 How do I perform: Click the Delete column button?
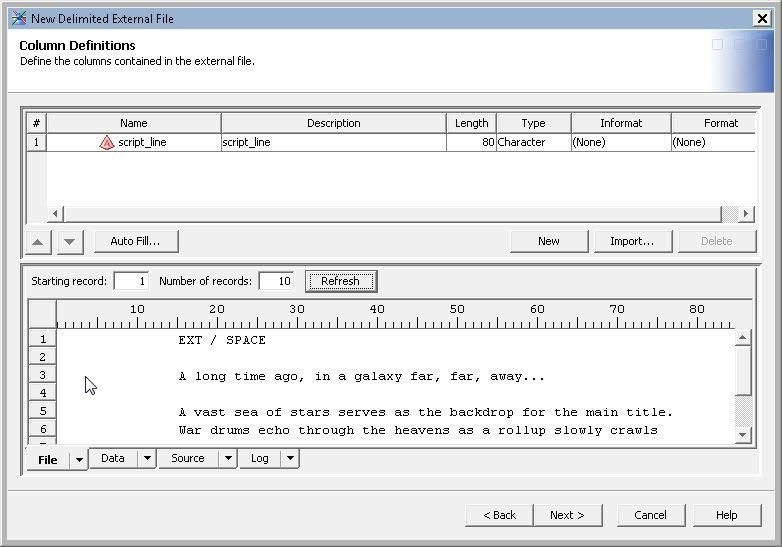tap(717, 241)
